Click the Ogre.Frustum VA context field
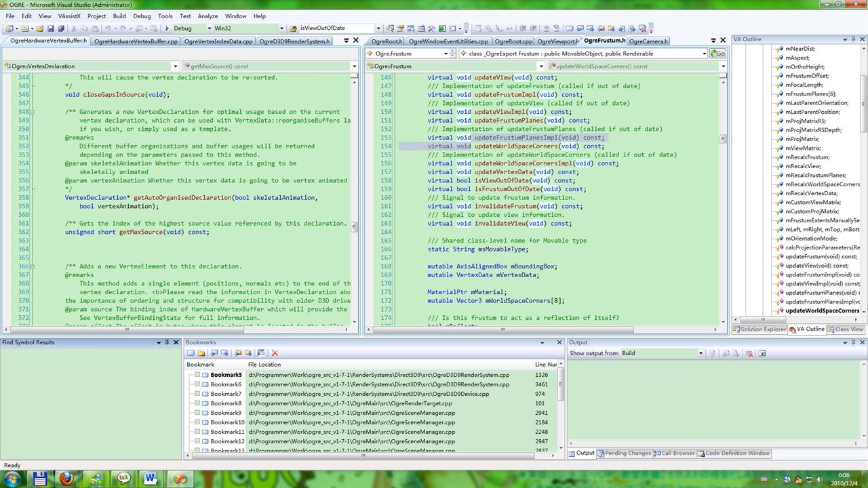The width and height of the screenshot is (868, 488). point(411,54)
